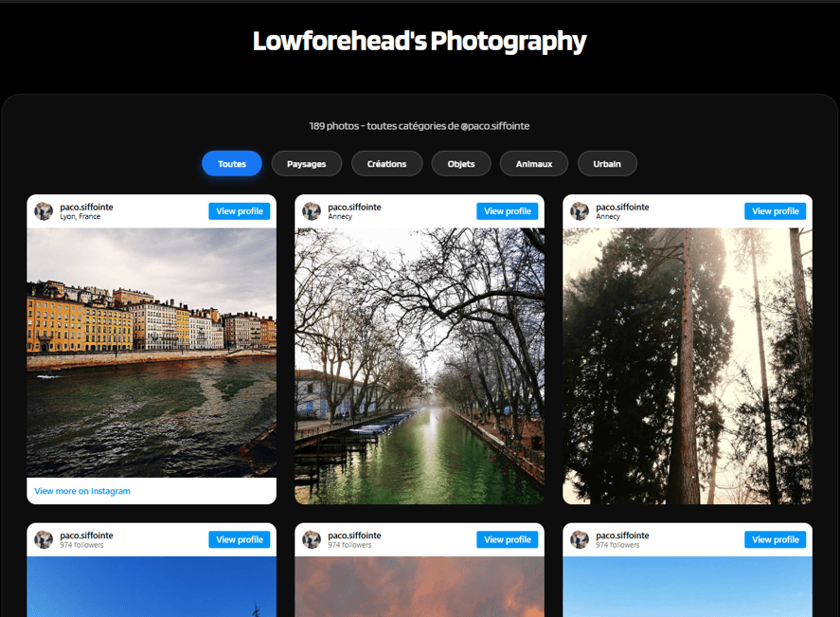Click View profile on the Lyon, France card
Viewport: 840px width, 617px height.
[239, 210]
